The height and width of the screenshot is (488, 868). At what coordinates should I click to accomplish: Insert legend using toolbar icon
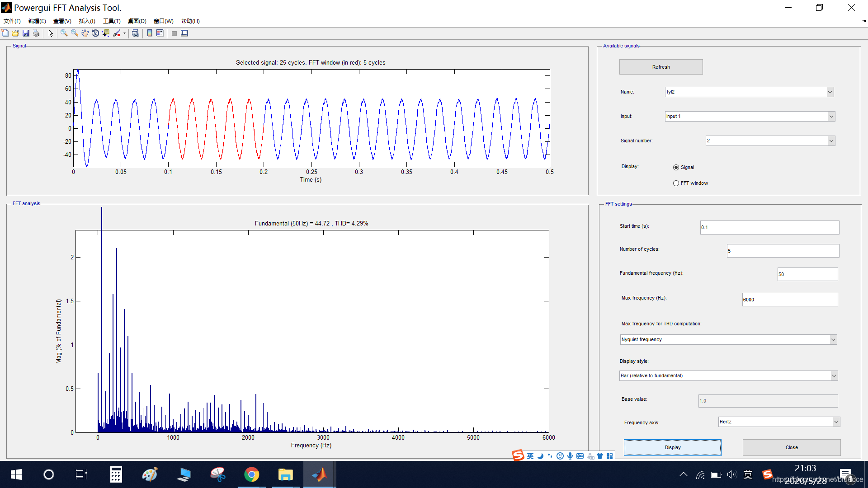click(x=160, y=33)
